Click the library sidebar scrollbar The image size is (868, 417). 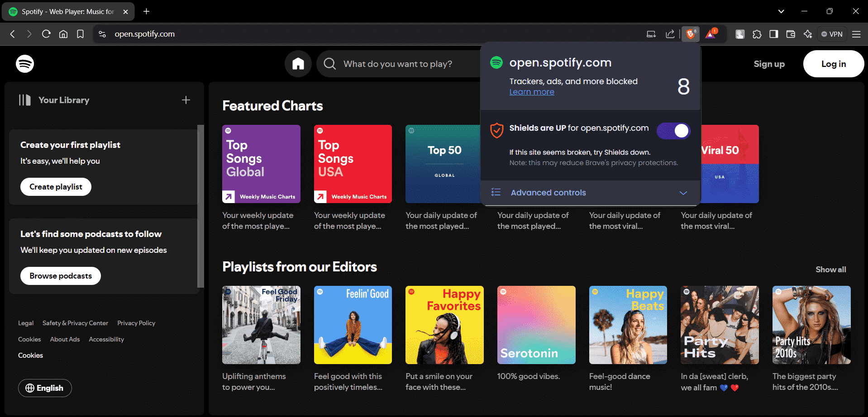[x=201, y=206]
